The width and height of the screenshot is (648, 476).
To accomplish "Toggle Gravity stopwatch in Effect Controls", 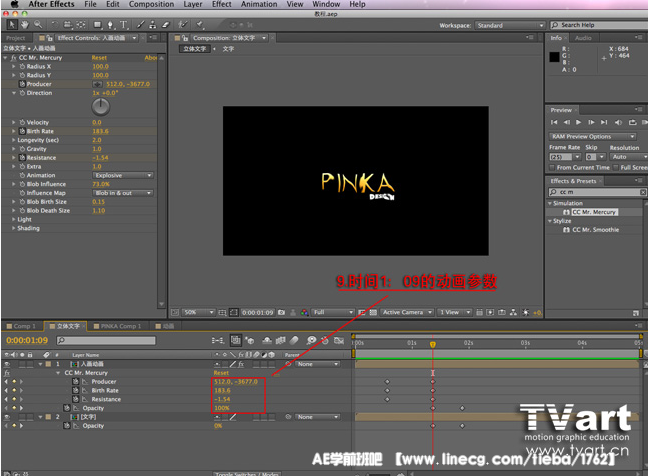I will (22, 149).
